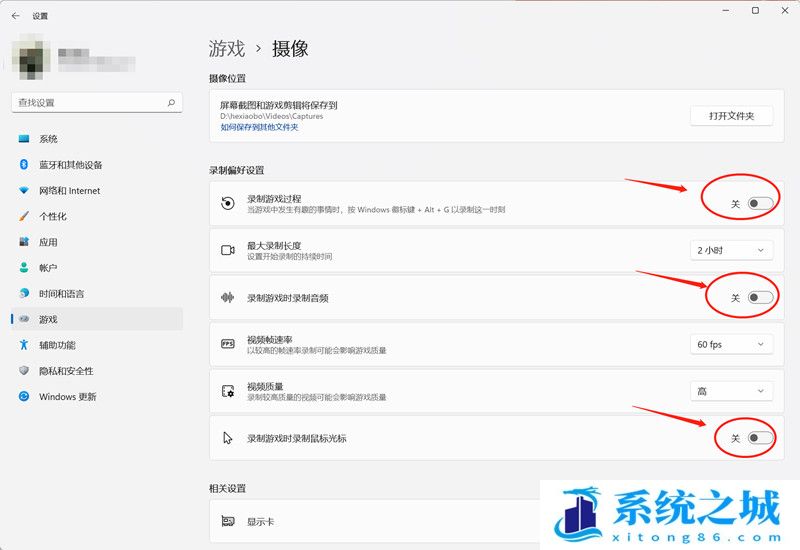The width and height of the screenshot is (800, 550).
Task: Click the shield icon for 隐私和安全性
Action: 23,370
